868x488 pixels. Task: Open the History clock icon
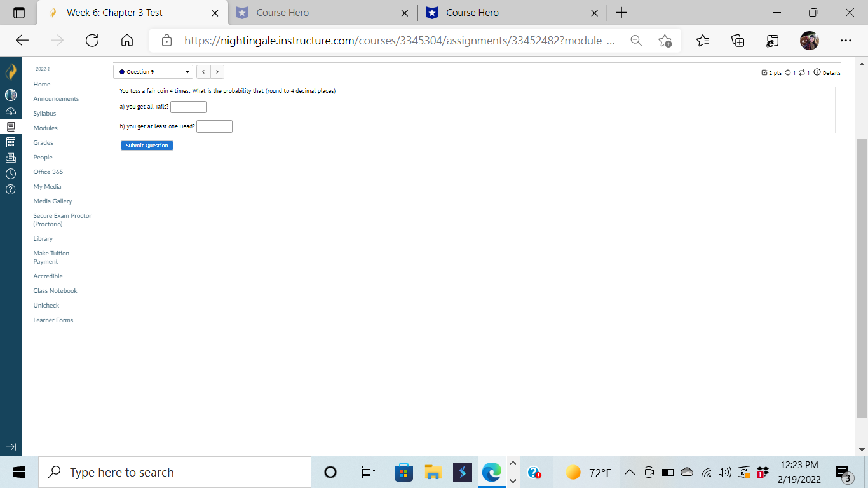(x=10, y=173)
